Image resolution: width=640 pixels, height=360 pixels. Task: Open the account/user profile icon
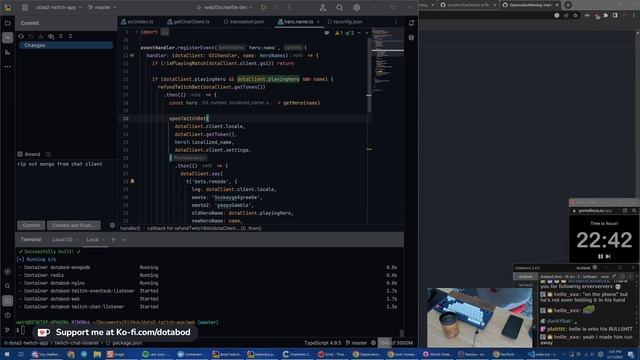click(x=323, y=7)
